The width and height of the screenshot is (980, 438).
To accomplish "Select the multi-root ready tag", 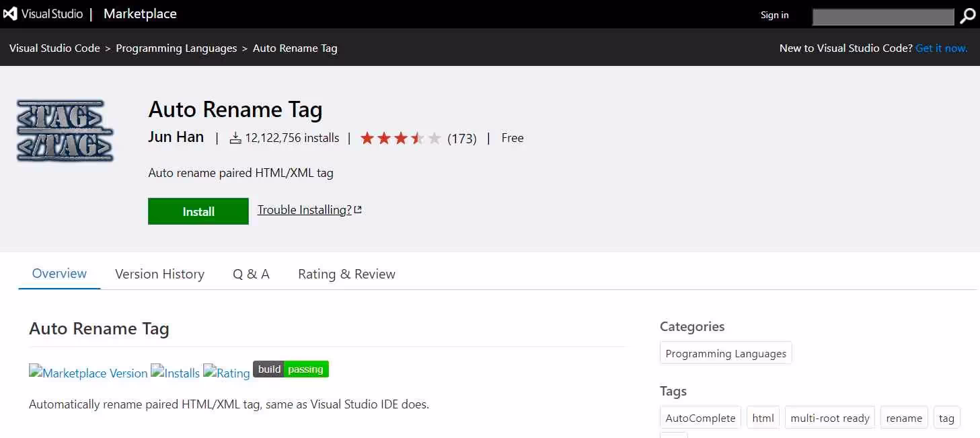I will coord(830,418).
